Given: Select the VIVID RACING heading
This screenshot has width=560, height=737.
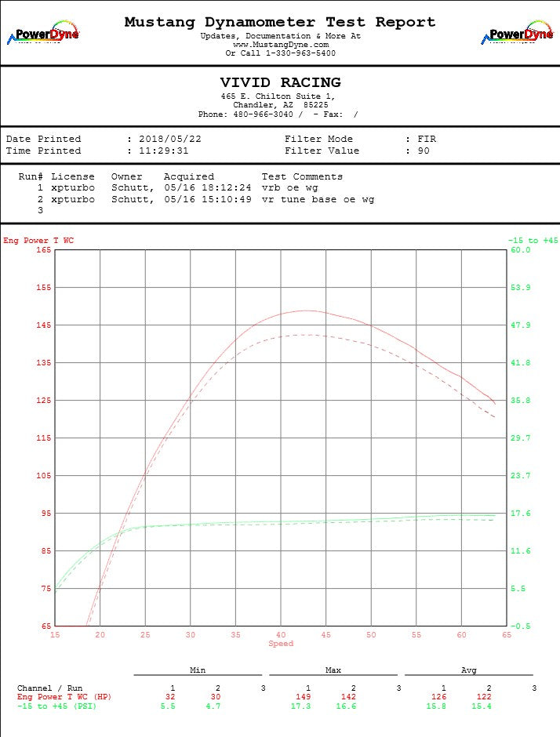Looking at the screenshot, I should [x=280, y=82].
